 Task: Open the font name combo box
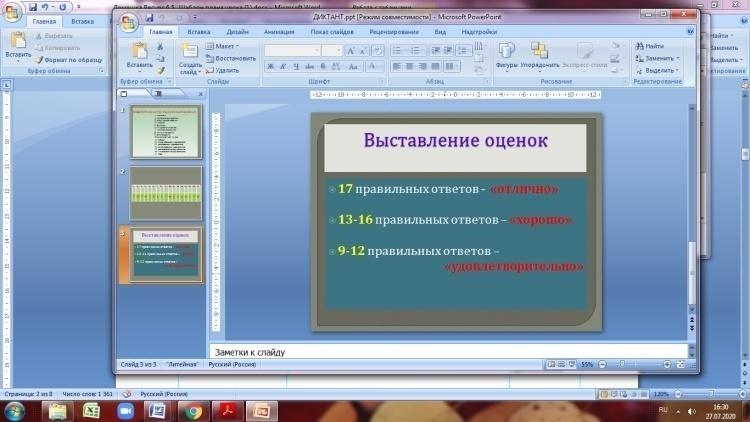[292, 50]
